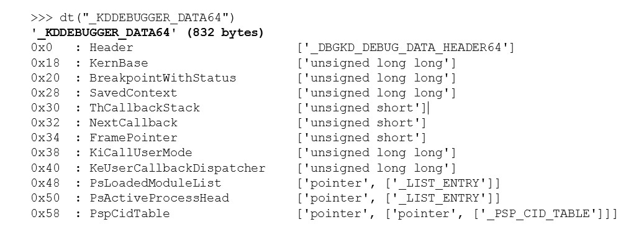The height and width of the screenshot is (237, 644).
Task: Click the ThCallbackStack field name
Action: 145,108
